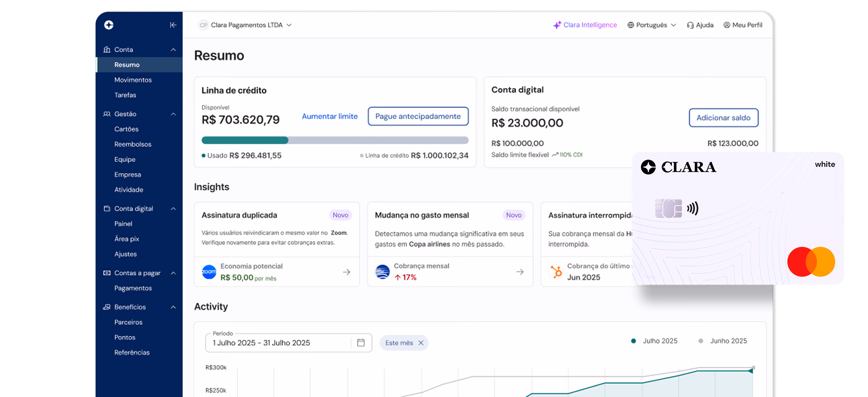868x397 pixels.
Task: Click the Novo badge on Mudança no gasto mensal
Action: point(514,215)
